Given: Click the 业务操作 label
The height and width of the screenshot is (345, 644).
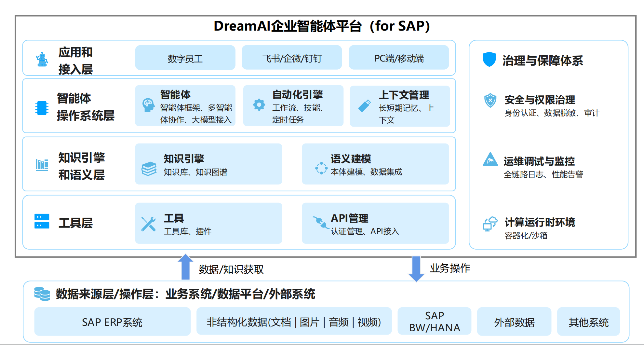Looking at the screenshot, I should pyautogui.click(x=450, y=268).
